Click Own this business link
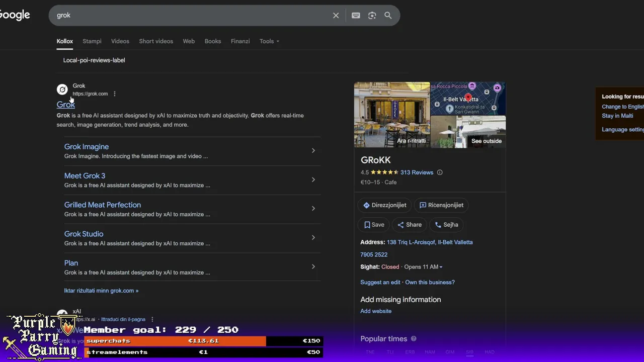 tap(430, 283)
